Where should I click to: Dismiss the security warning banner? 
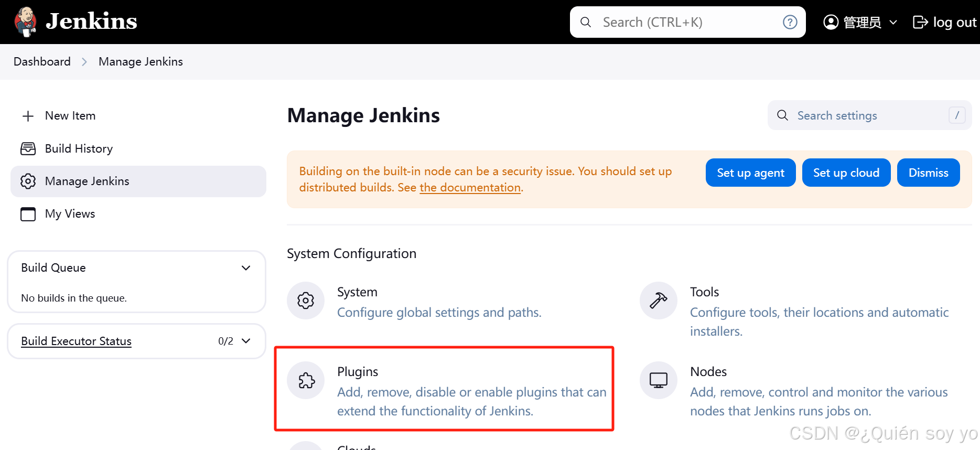pos(928,173)
